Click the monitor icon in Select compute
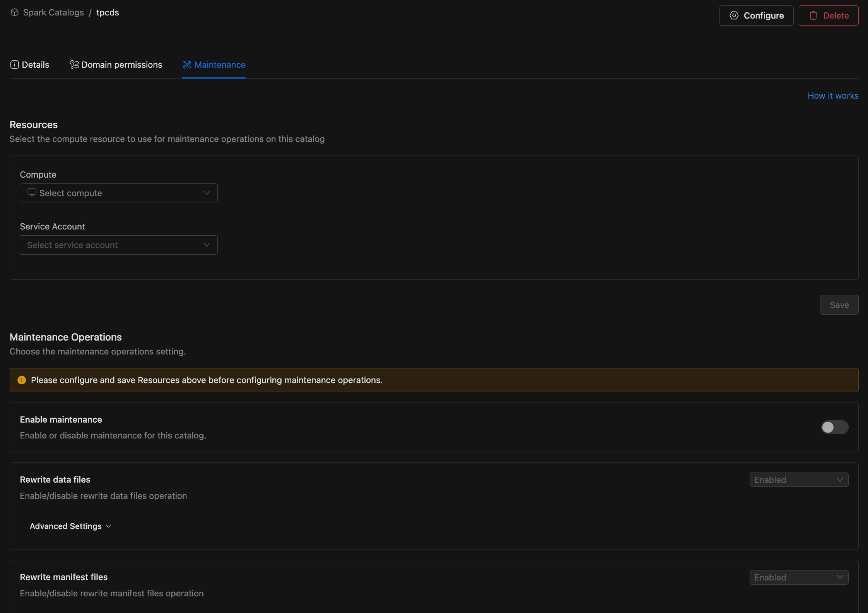Screen dimensions: 868x613 (32, 192)
